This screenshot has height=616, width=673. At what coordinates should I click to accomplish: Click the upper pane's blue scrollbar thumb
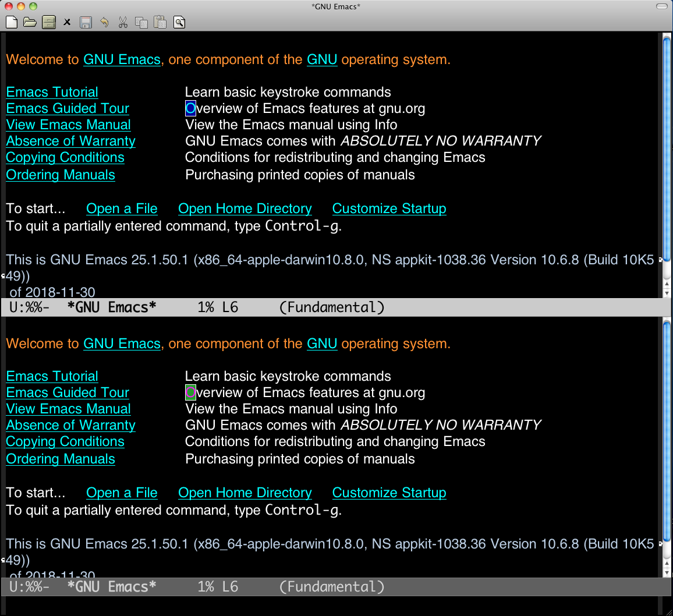[667, 148]
